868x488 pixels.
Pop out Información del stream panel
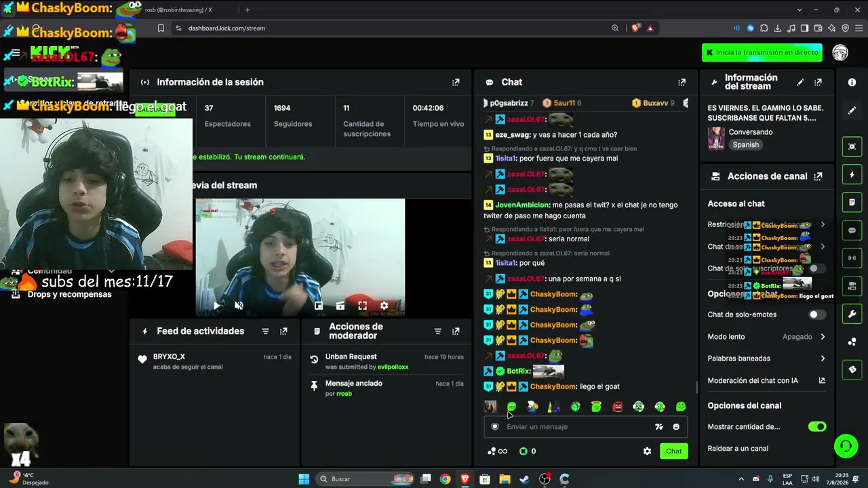click(818, 82)
